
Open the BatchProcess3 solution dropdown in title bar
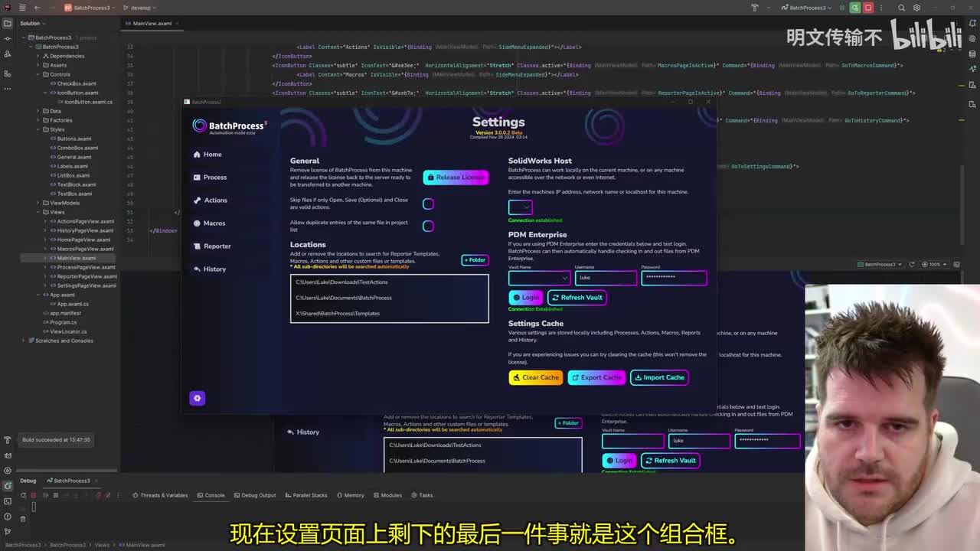pyautogui.click(x=90, y=8)
